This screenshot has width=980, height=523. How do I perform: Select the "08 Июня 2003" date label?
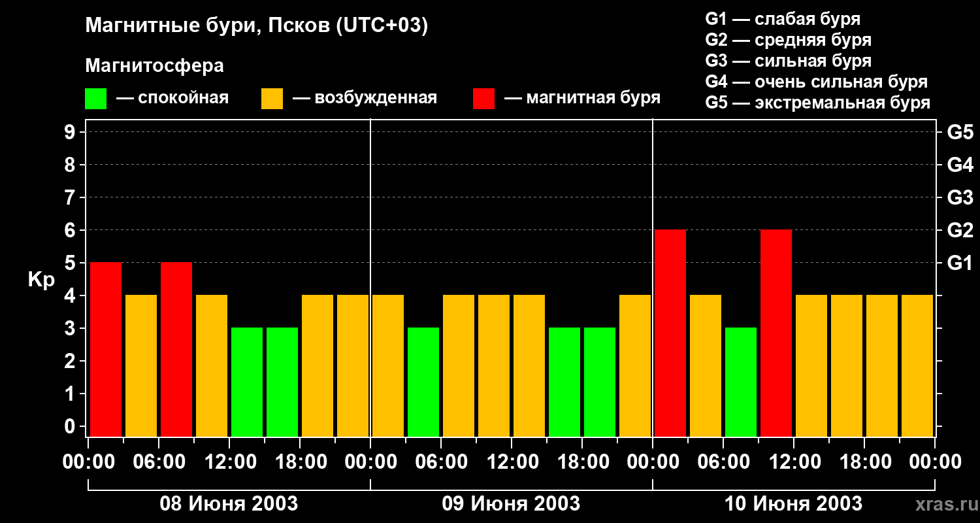(229, 504)
